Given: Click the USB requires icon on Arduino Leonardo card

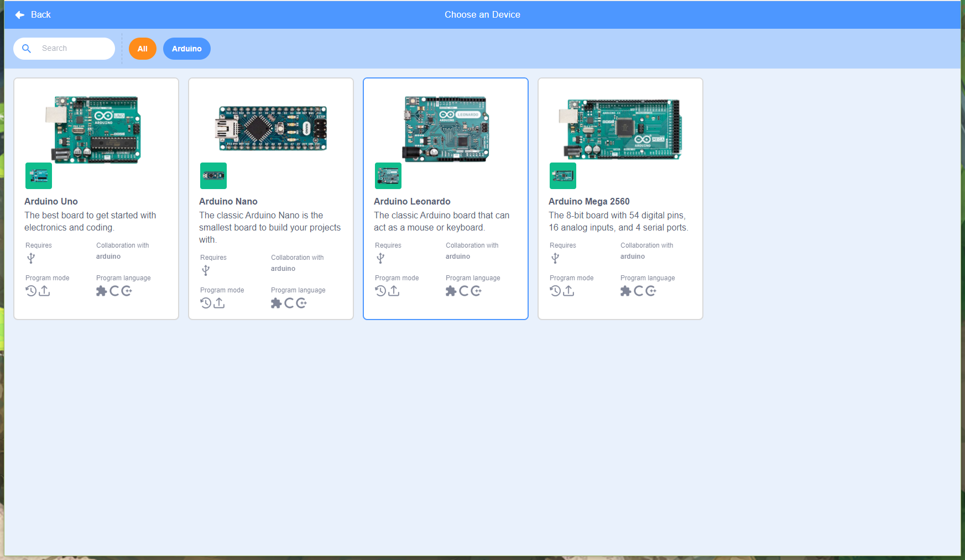Looking at the screenshot, I should (x=380, y=258).
